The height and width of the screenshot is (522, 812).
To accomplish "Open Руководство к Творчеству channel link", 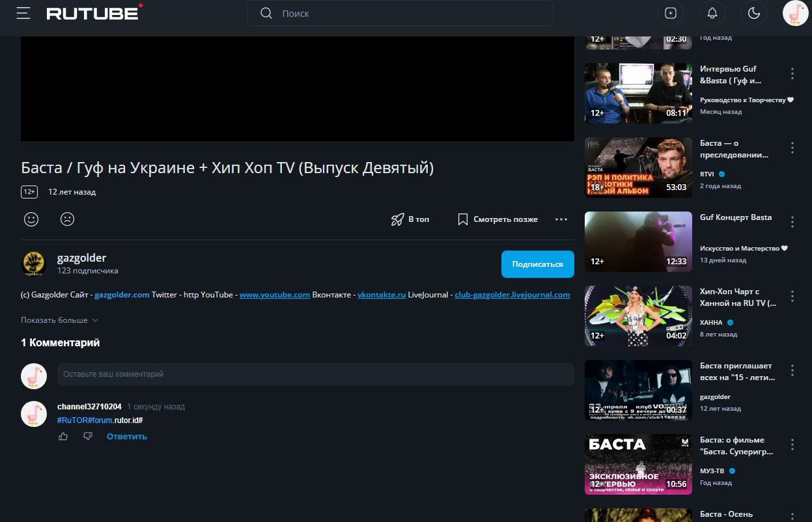I will 747,100.
